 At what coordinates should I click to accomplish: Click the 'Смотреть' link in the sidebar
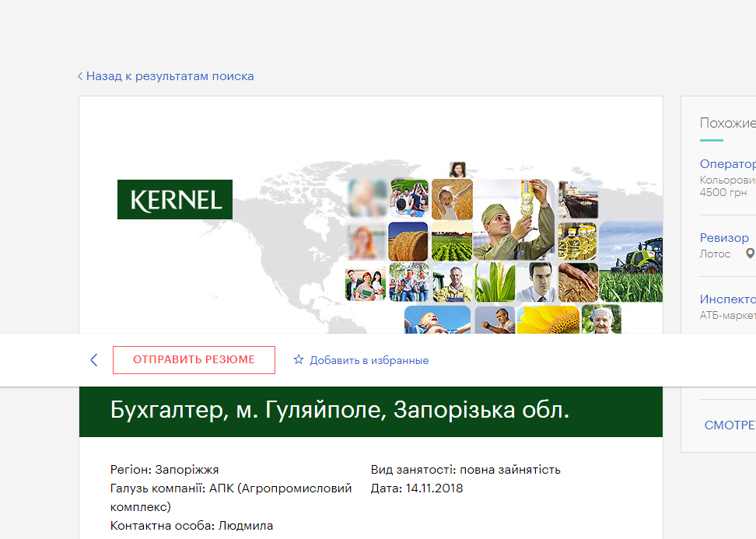(730, 425)
